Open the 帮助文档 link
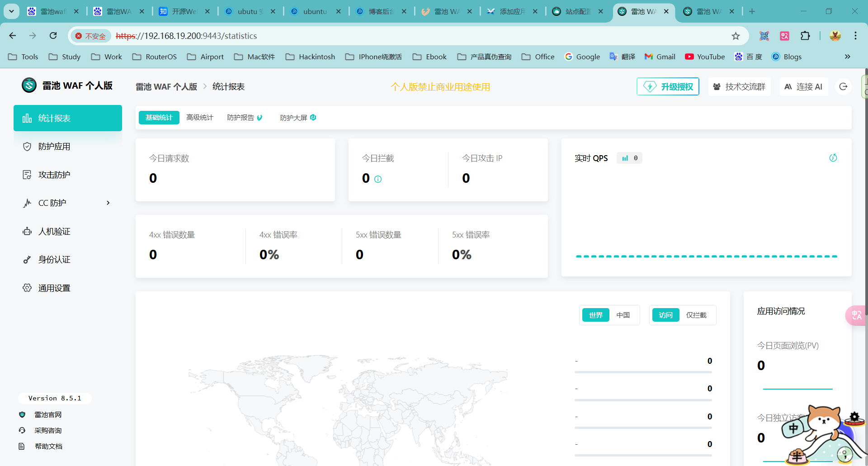The height and width of the screenshot is (466, 868). coord(48,446)
